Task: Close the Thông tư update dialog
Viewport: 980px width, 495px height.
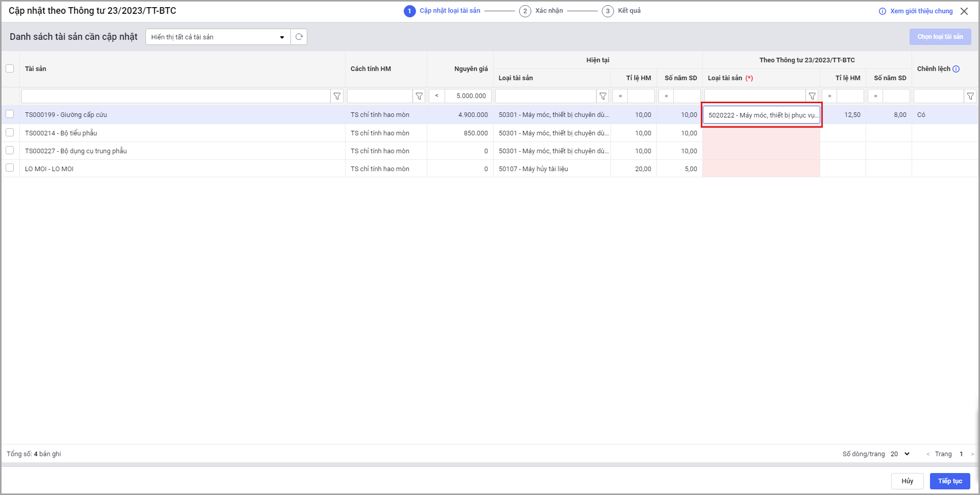Action: [x=964, y=11]
